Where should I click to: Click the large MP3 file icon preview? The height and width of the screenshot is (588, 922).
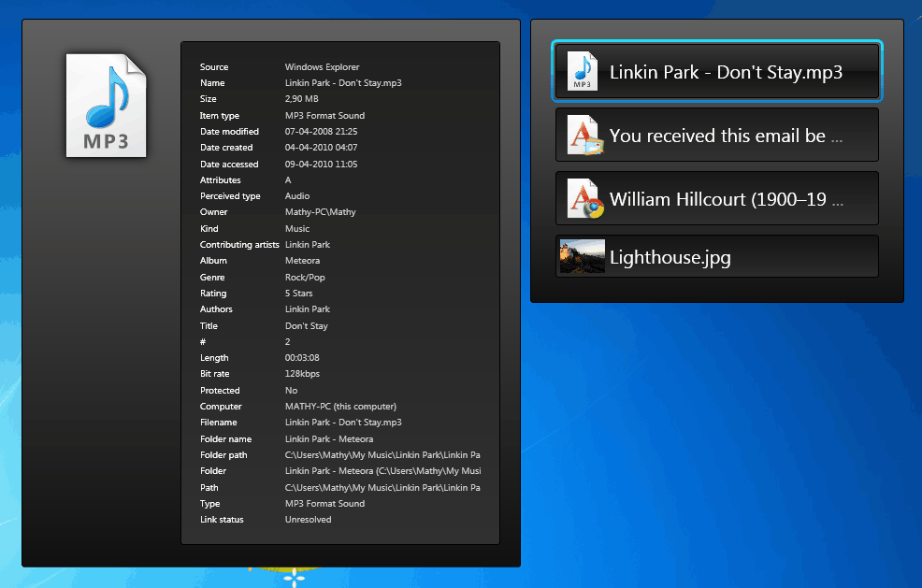106,105
